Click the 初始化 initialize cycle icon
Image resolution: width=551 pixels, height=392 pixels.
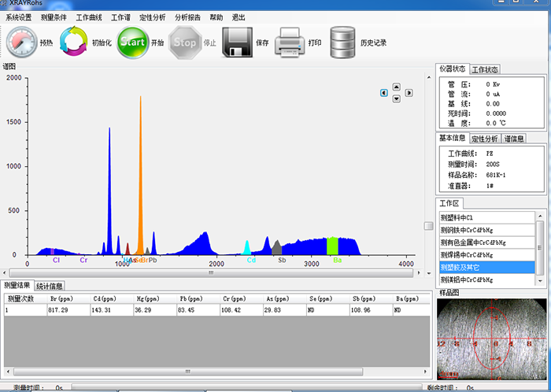point(75,43)
